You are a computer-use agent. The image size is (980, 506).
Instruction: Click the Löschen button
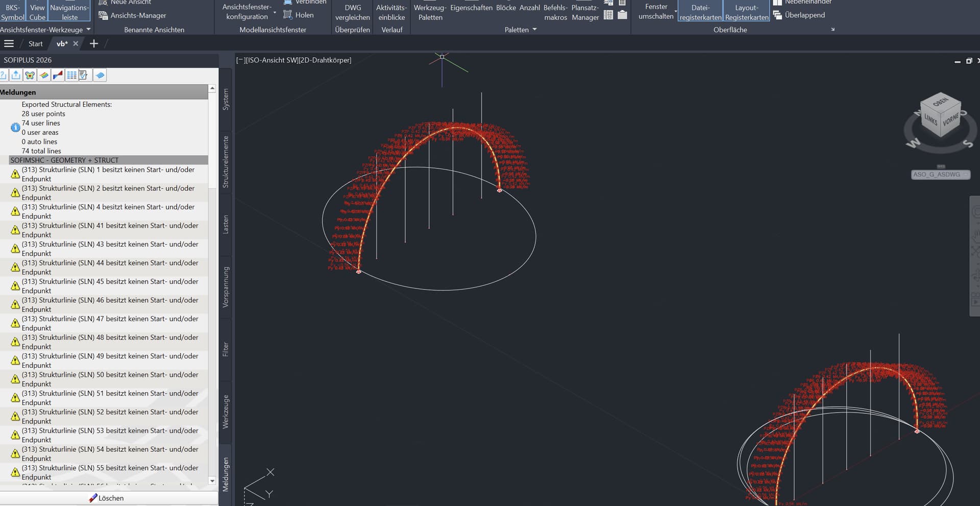(106, 498)
